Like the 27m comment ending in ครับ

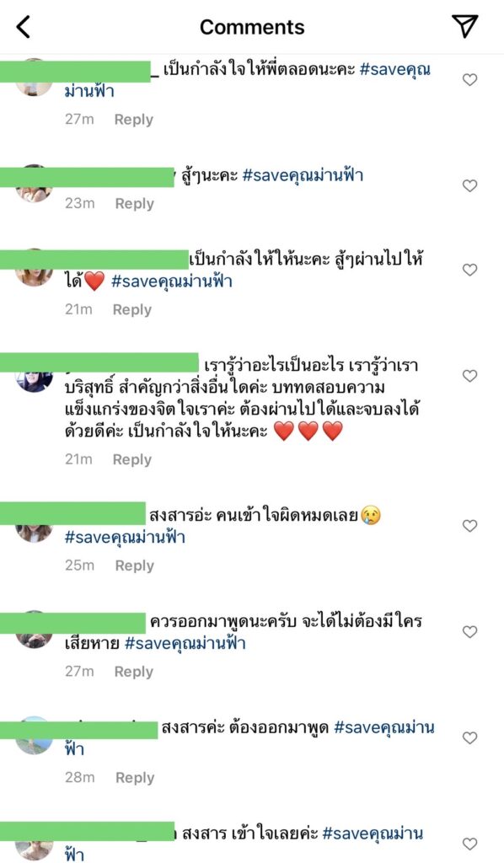point(469,632)
